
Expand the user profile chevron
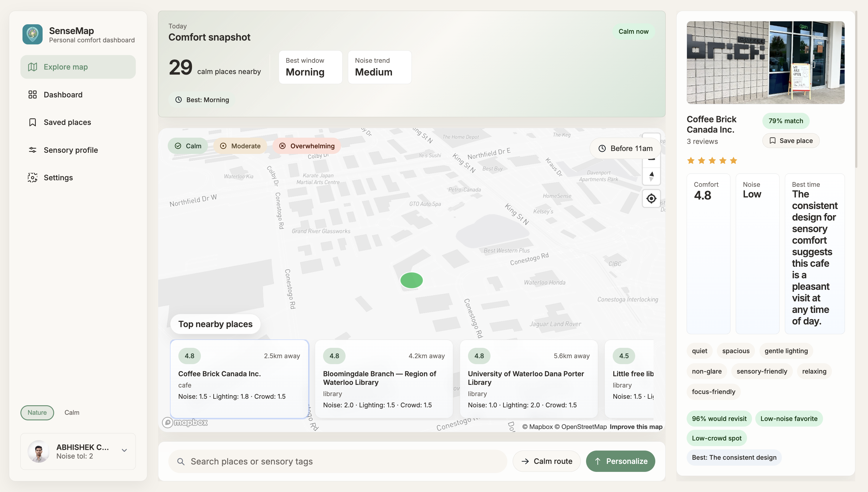point(124,451)
